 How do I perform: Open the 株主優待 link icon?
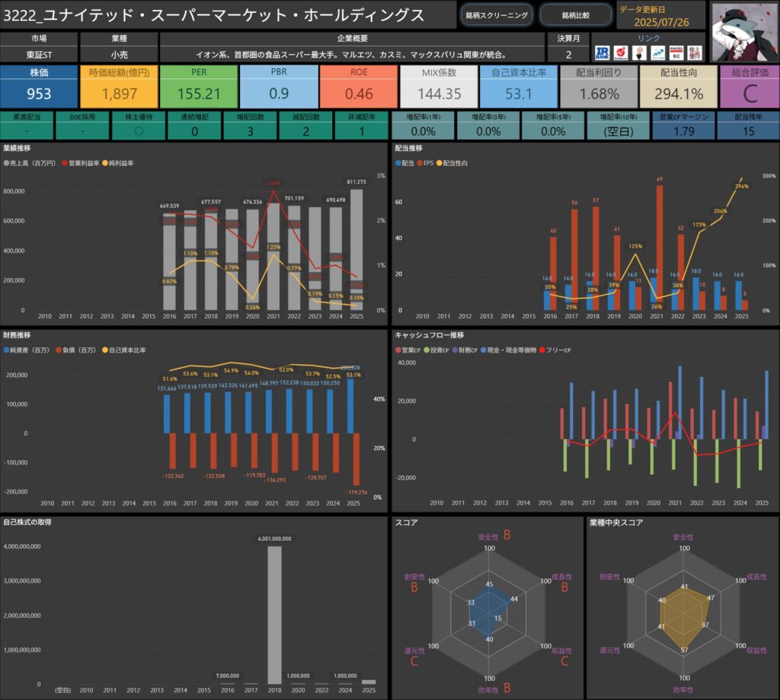pyautogui.click(x=695, y=53)
